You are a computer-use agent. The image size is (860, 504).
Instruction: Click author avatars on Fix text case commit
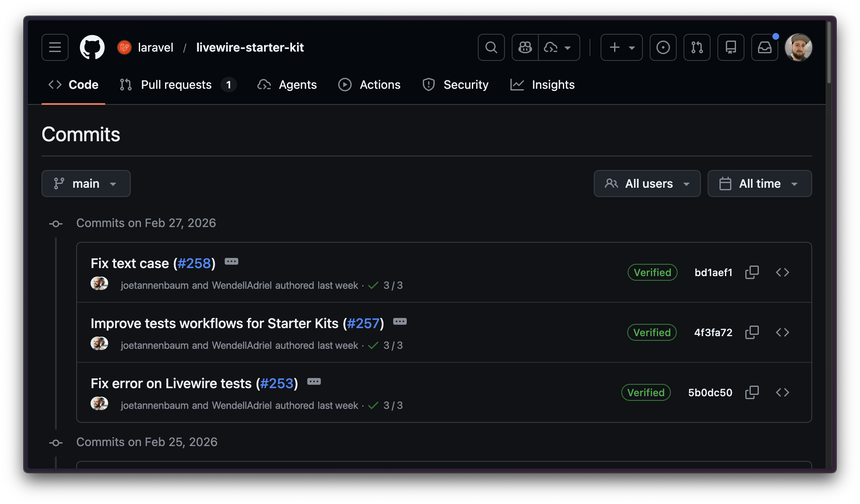click(x=99, y=283)
